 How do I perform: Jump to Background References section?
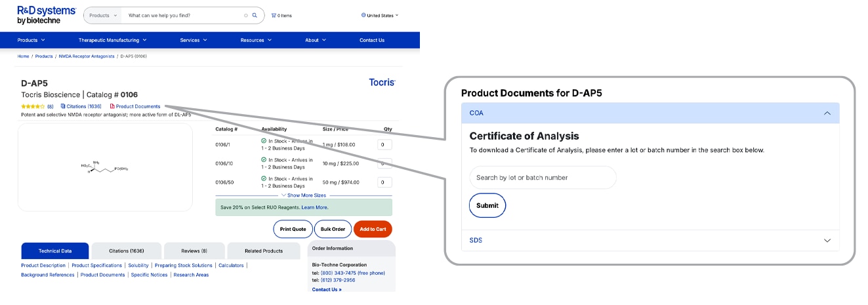[48, 275]
